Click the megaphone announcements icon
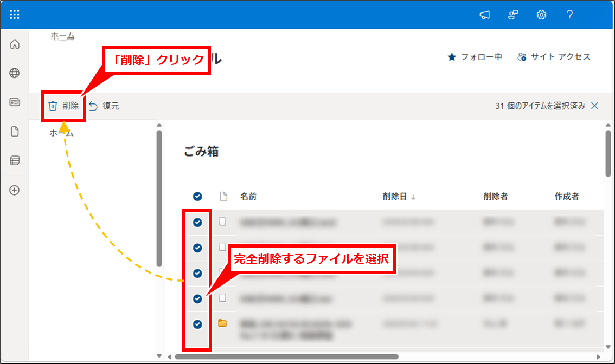 tap(485, 15)
